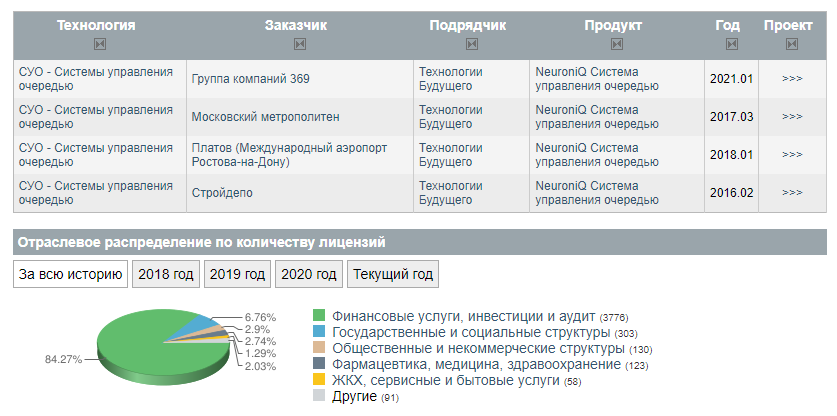Open Государственные и социальные структуры legend entry
Viewport: 837px width, 416px height.
pos(471,332)
